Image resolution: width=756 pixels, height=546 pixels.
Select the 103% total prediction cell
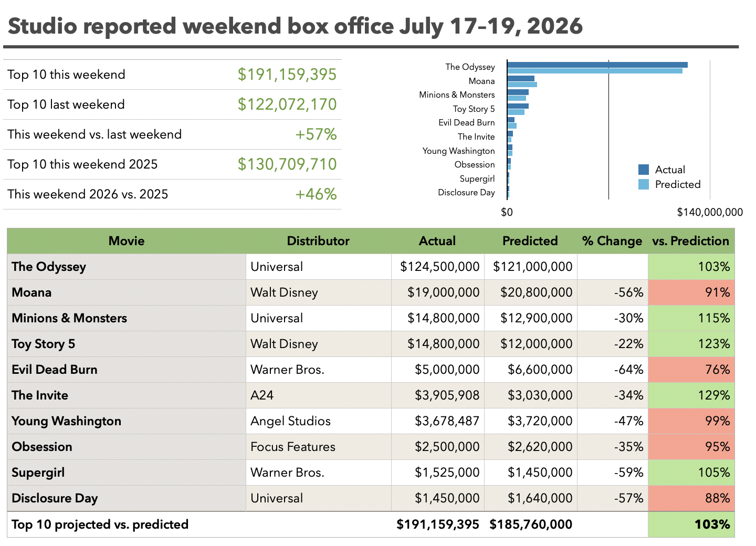pos(691,524)
